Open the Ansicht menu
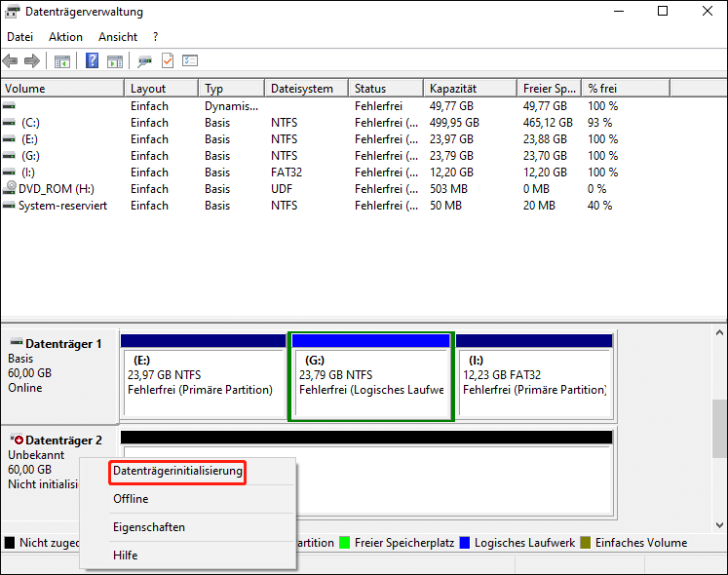 [x=118, y=37]
